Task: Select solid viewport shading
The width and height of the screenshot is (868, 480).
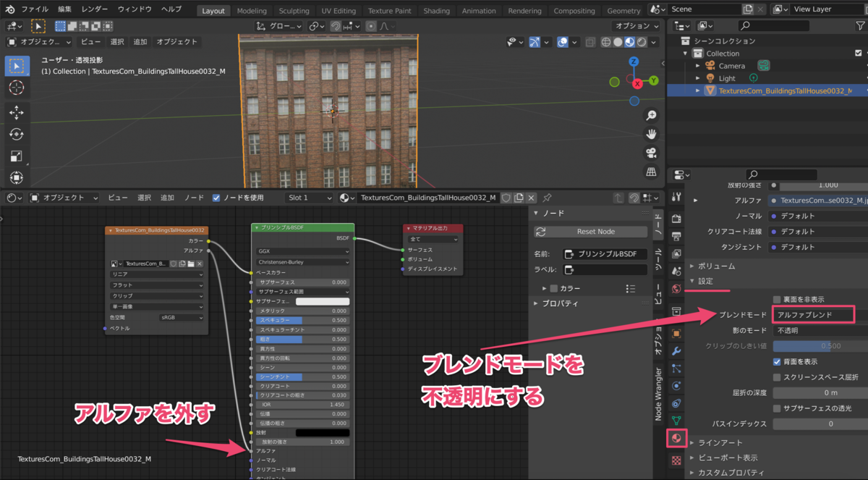Action: pos(618,42)
